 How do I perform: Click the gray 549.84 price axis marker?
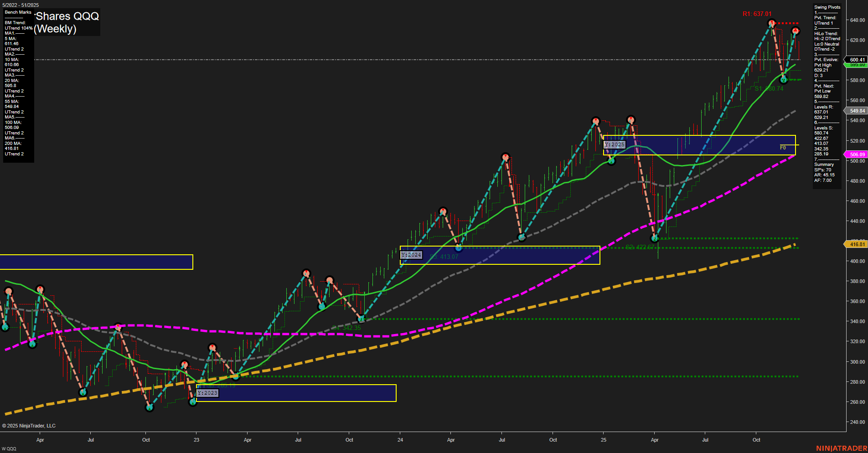click(857, 111)
